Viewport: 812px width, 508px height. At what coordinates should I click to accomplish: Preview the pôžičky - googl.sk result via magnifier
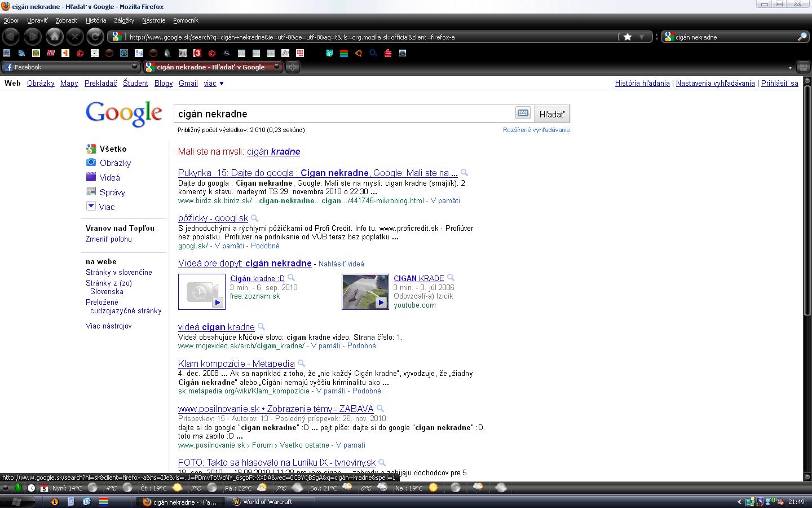254,218
